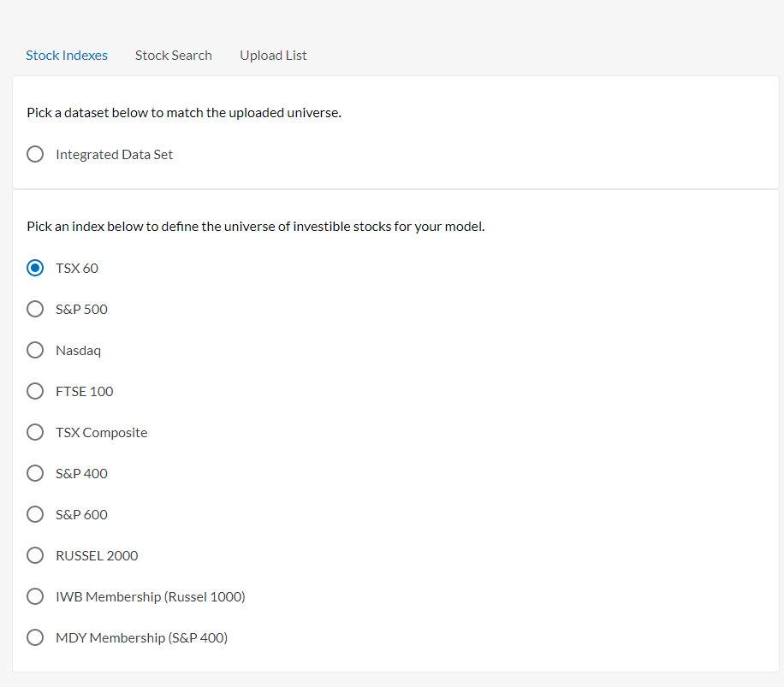Pick the S&P 600 radio button
Image resolution: width=784 pixels, height=687 pixels.
point(35,514)
